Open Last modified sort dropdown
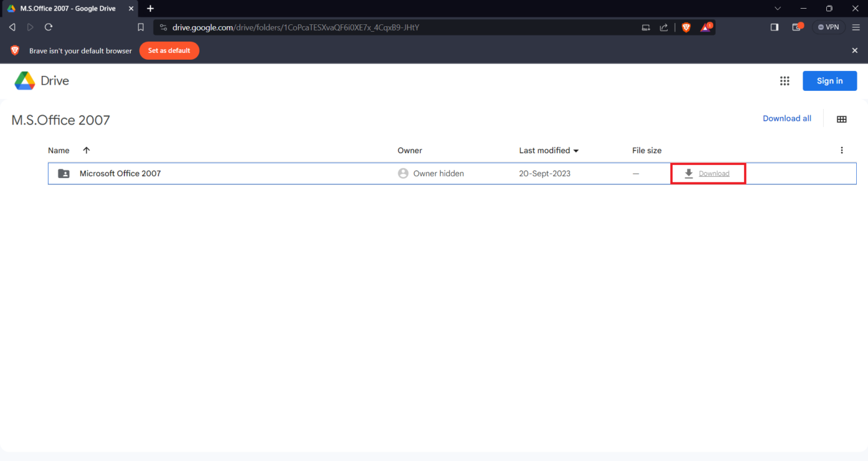 click(x=549, y=151)
